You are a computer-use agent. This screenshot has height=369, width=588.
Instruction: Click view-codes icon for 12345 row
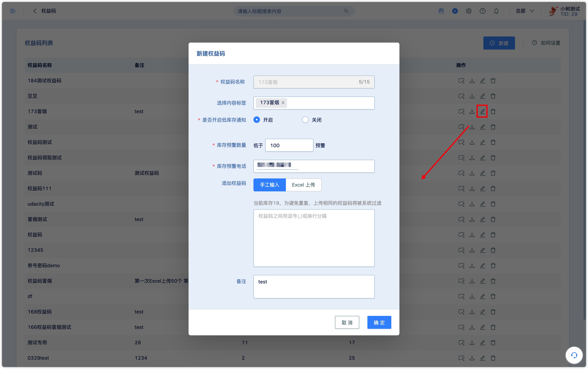coord(461,250)
